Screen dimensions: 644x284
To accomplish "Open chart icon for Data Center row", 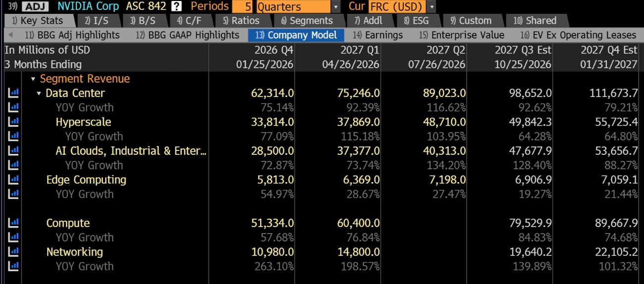I will [x=13, y=93].
